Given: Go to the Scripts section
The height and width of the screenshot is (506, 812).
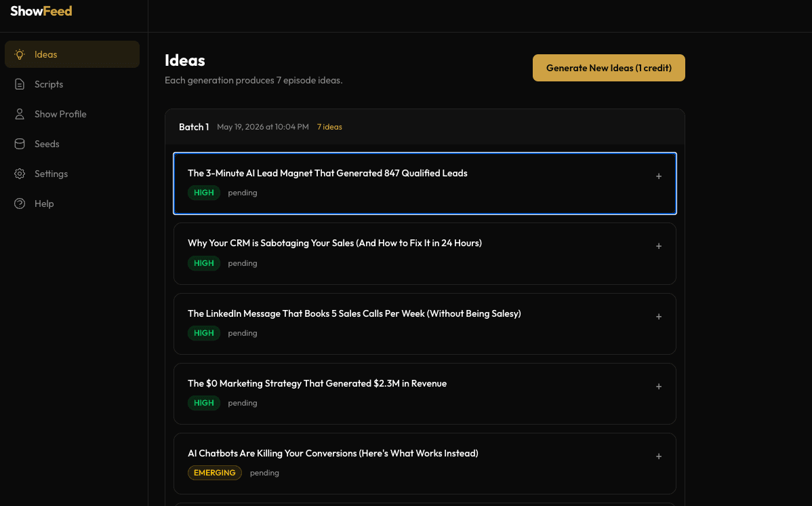Looking at the screenshot, I should click(72, 84).
